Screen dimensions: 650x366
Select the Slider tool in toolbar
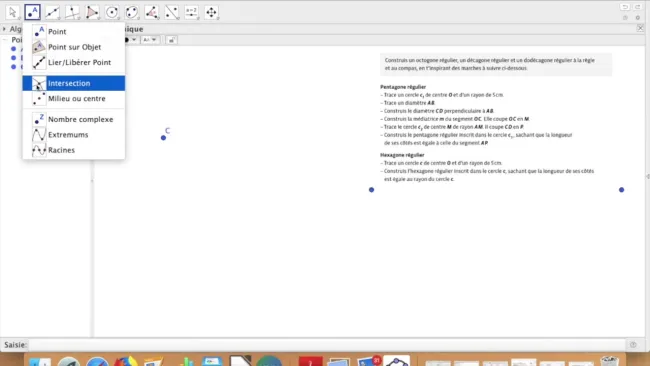[192, 12]
